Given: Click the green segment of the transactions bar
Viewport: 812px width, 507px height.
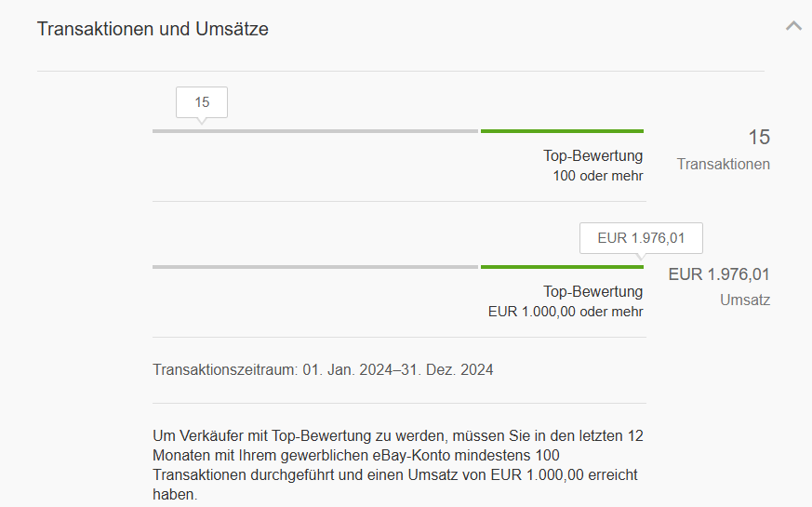Looking at the screenshot, I should pyautogui.click(x=562, y=131).
